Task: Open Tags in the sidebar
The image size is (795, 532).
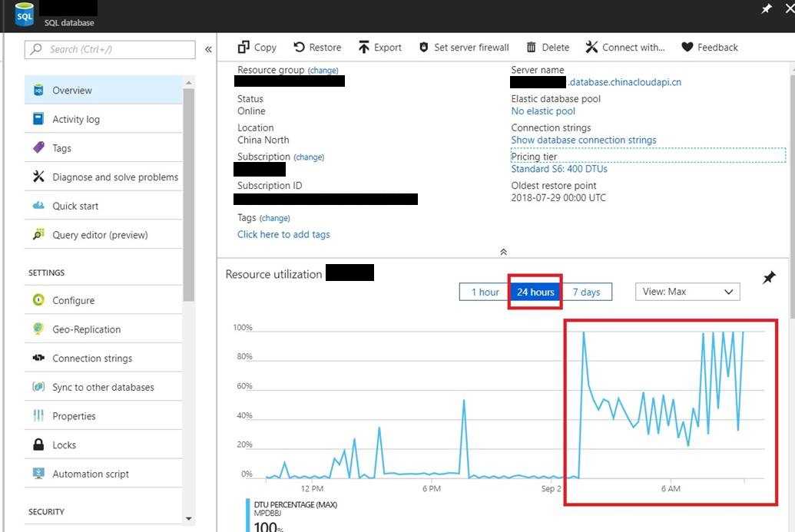Action: (104, 148)
